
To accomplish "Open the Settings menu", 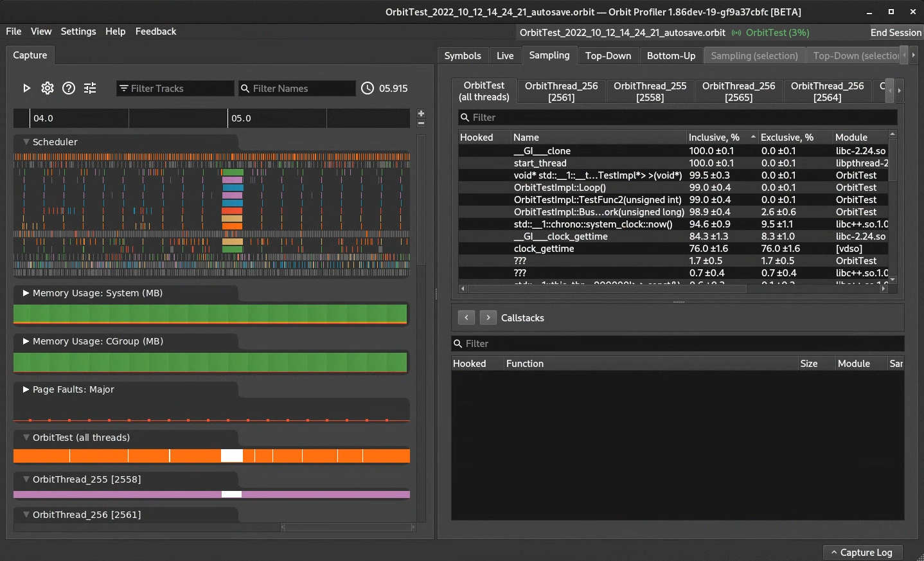I will click(x=78, y=31).
